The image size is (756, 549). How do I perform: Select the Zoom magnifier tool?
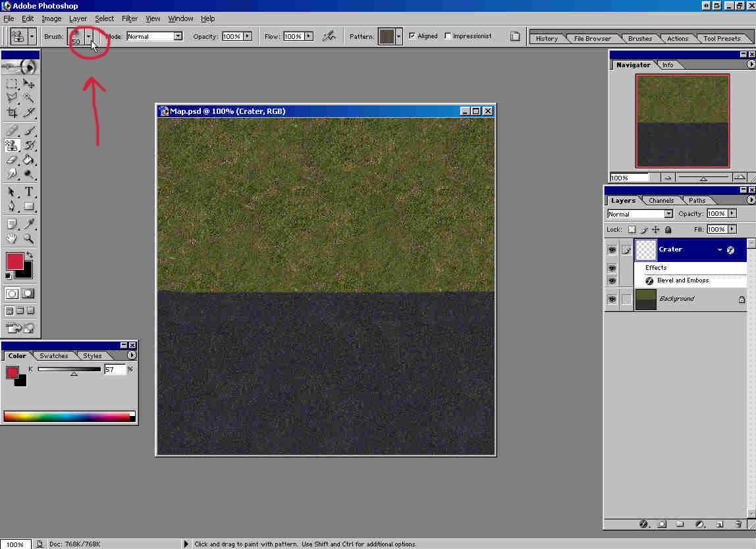click(29, 239)
